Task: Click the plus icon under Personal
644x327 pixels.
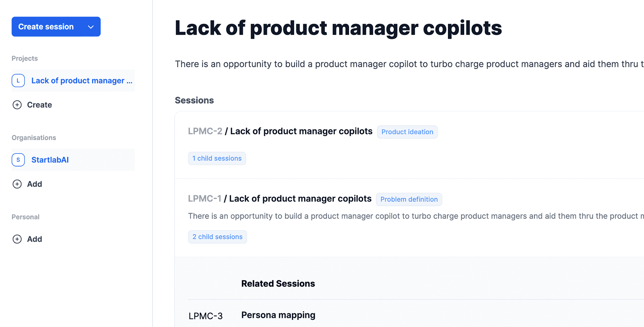Action: click(17, 239)
